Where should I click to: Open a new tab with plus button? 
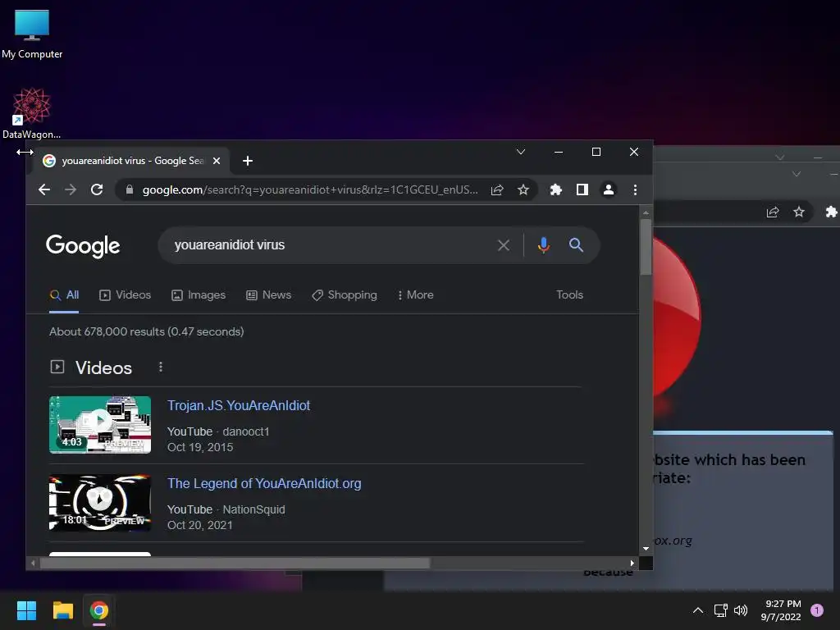click(x=248, y=161)
